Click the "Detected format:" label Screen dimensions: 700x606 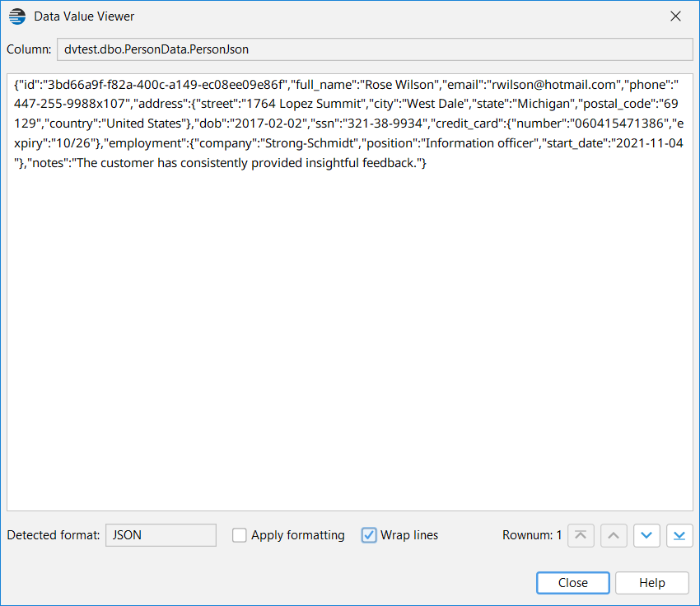tap(54, 535)
